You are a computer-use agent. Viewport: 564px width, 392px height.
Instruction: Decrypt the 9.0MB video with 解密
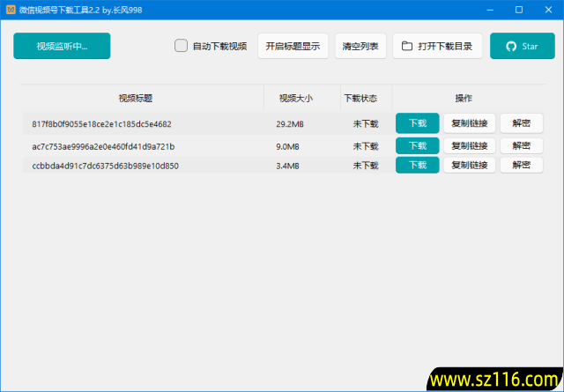(x=522, y=145)
